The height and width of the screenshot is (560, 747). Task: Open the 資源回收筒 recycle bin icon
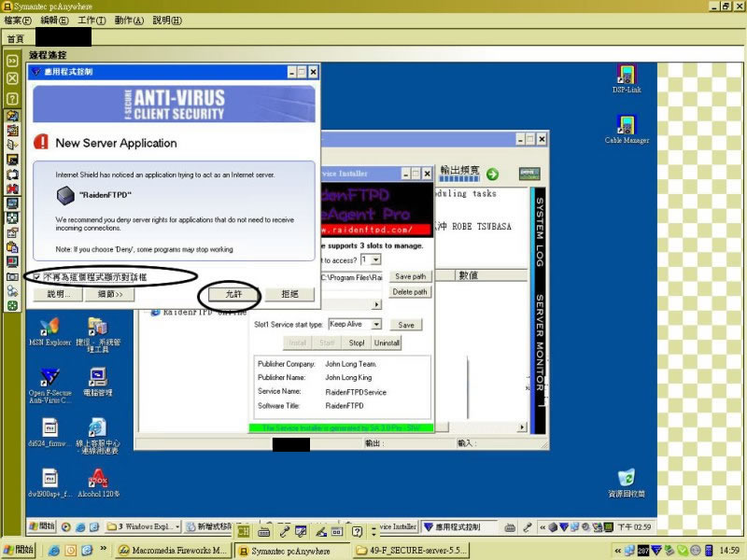click(x=627, y=483)
